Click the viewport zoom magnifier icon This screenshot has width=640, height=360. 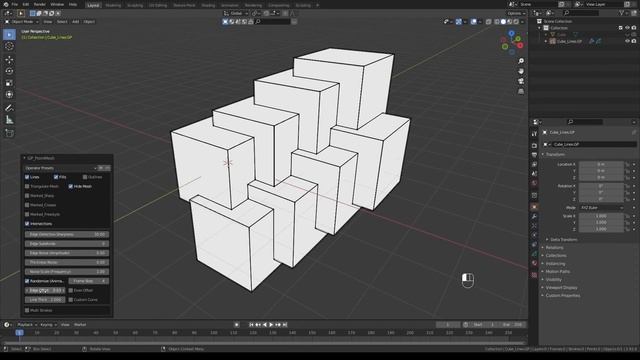[521, 61]
